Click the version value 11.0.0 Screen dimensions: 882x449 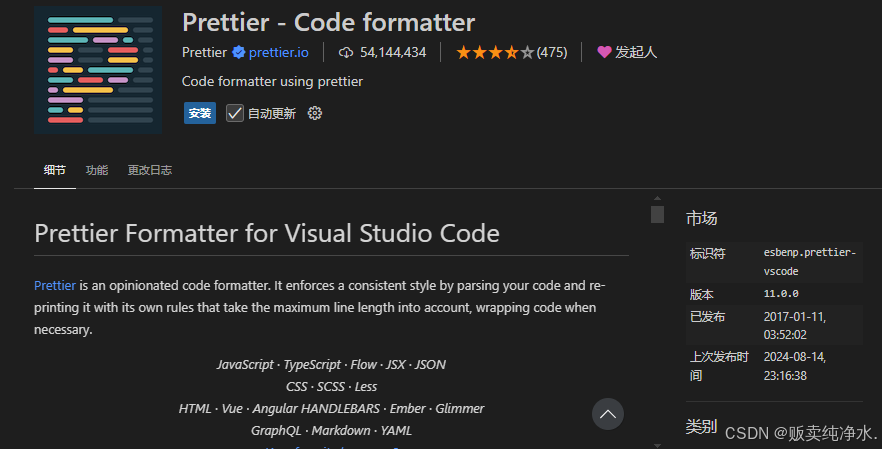pyautogui.click(x=781, y=294)
